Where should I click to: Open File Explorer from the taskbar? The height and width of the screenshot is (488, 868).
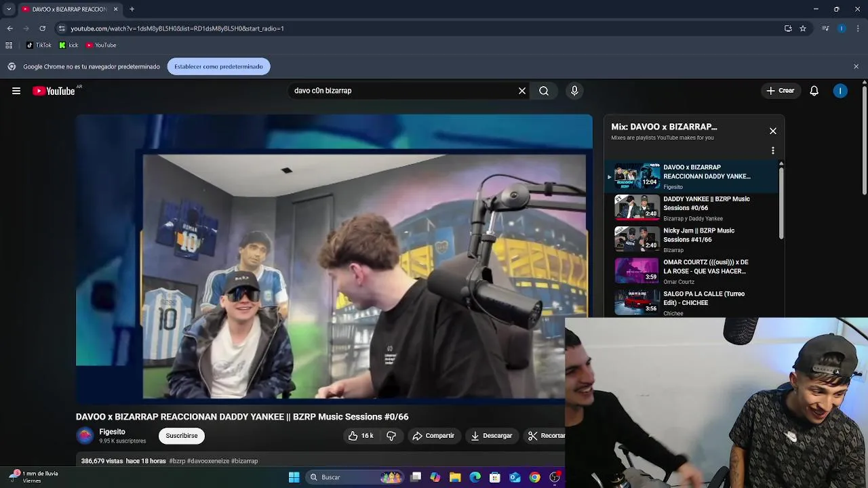[x=455, y=477]
